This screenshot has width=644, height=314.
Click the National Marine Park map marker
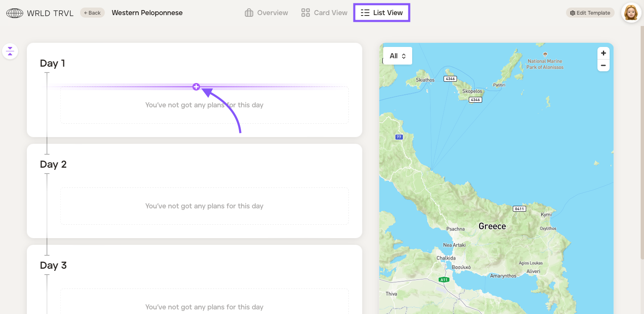click(545, 54)
